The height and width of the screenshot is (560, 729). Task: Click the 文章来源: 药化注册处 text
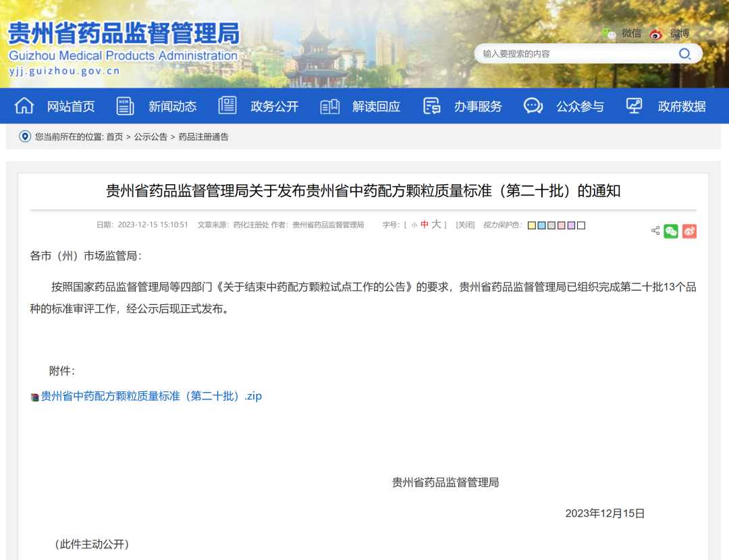(x=234, y=225)
